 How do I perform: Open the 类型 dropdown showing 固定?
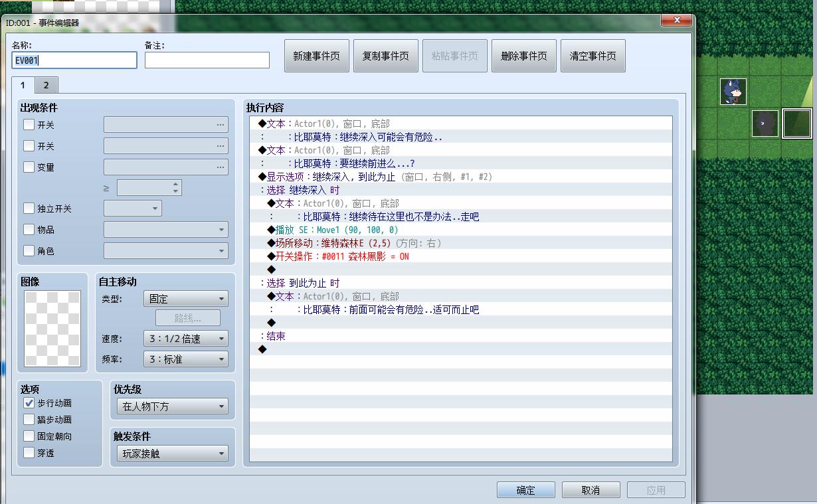coord(186,299)
